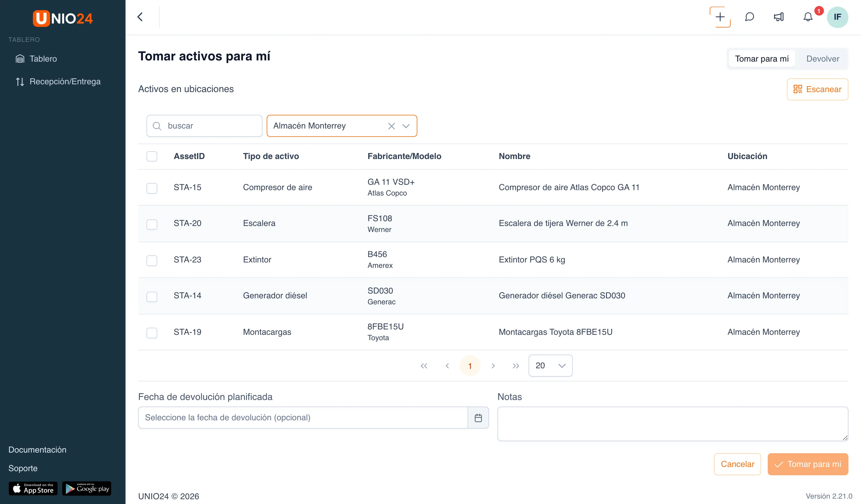Focus the Notas text area
861x504 pixels.
pos(673,424)
